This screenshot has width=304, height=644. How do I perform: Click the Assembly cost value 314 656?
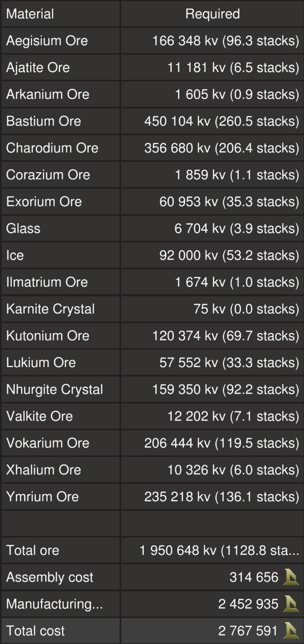pyautogui.click(x=254, y=577)
